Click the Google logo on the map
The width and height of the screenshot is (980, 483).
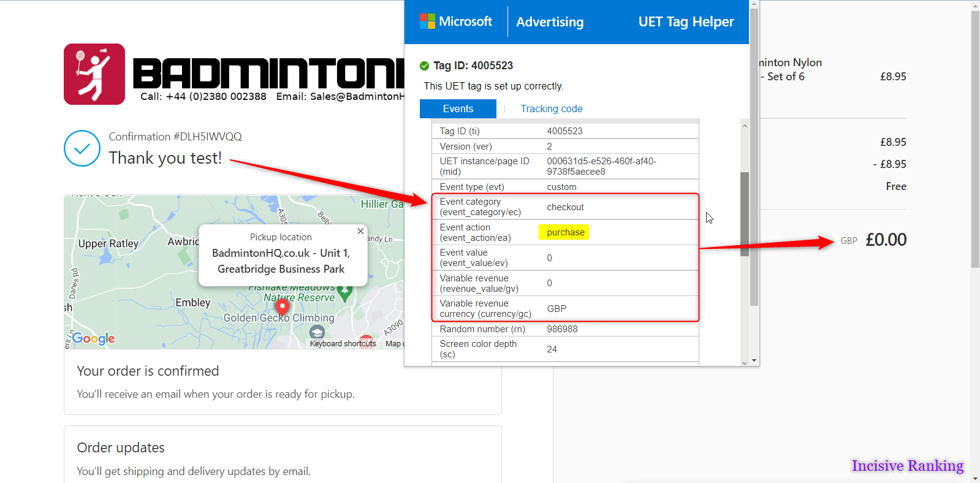point(93,338)
